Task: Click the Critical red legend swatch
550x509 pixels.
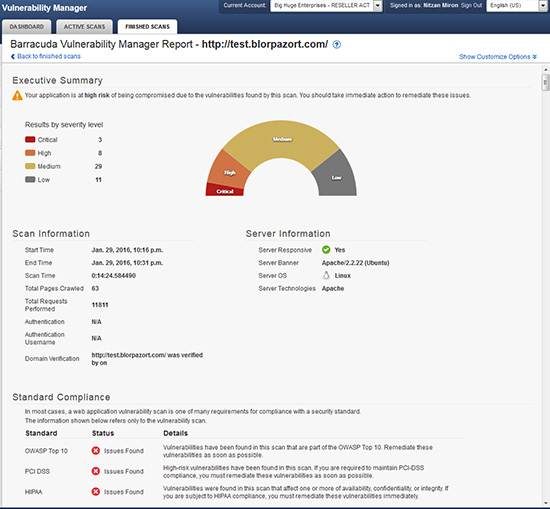Action: pos(30,140)
